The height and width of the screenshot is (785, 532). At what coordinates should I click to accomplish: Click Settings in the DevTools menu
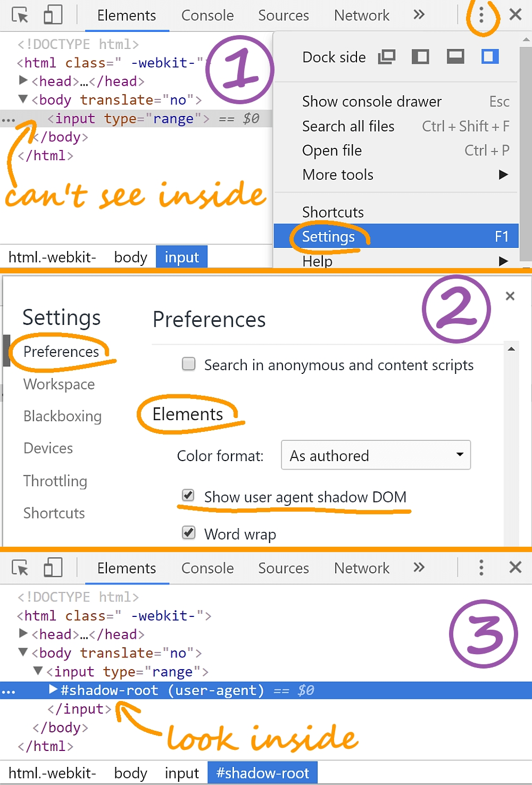(328, 237)
